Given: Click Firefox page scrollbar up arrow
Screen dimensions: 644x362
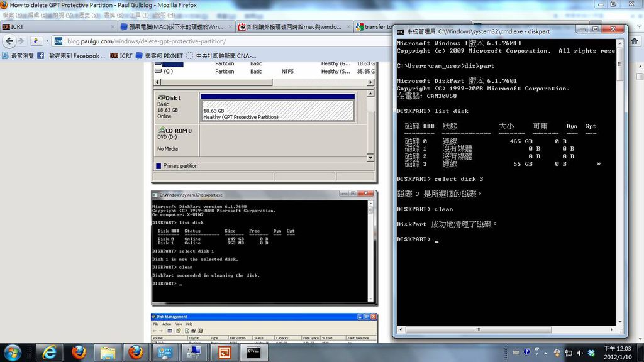Looking at the screenshot, I should point(640,67).
